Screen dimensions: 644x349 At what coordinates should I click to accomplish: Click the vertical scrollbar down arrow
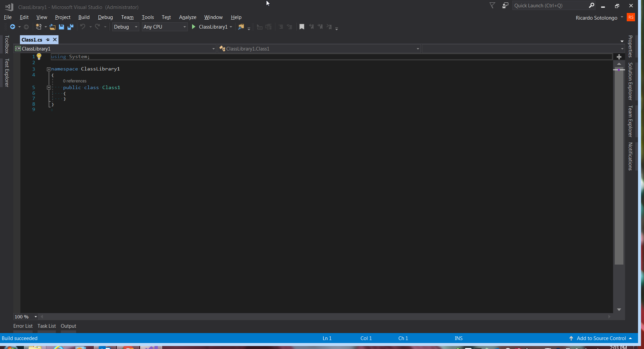(619, 309)
